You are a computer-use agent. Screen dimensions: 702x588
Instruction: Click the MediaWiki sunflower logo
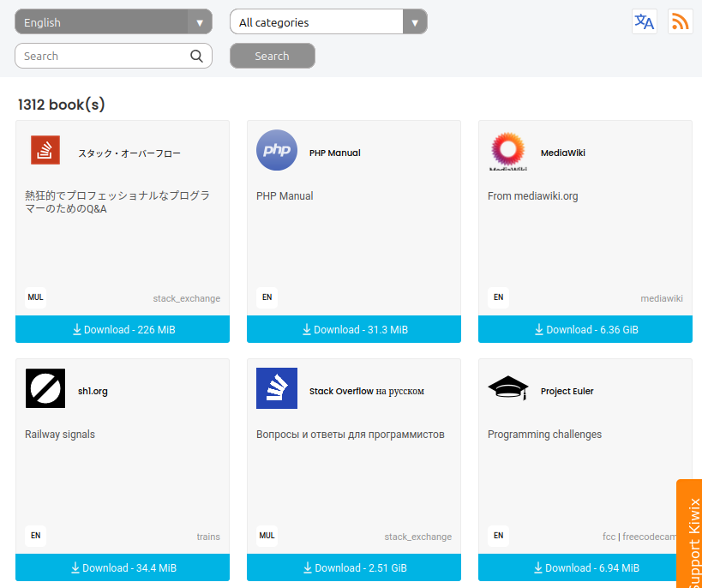pos(508,151)
